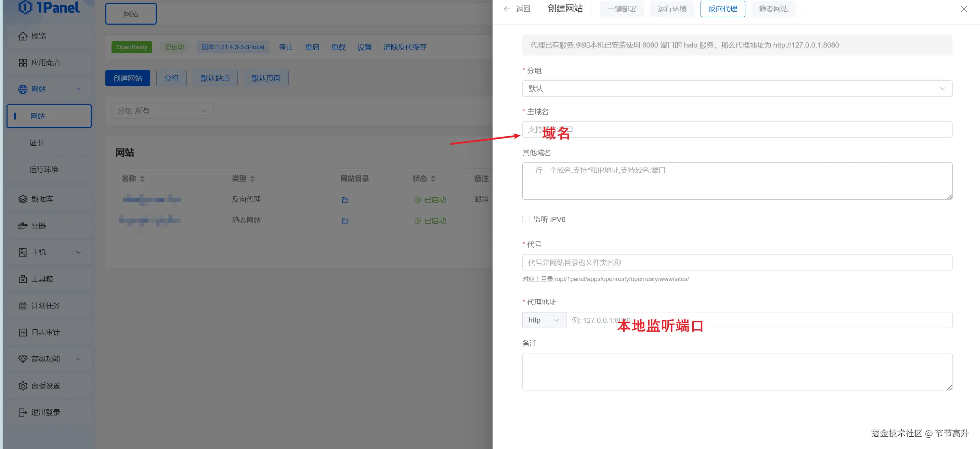The width and height of the screenshot is (980, 449).
Task: Expand the 主机 sidebar menu
Action: (x=78, y=252)
